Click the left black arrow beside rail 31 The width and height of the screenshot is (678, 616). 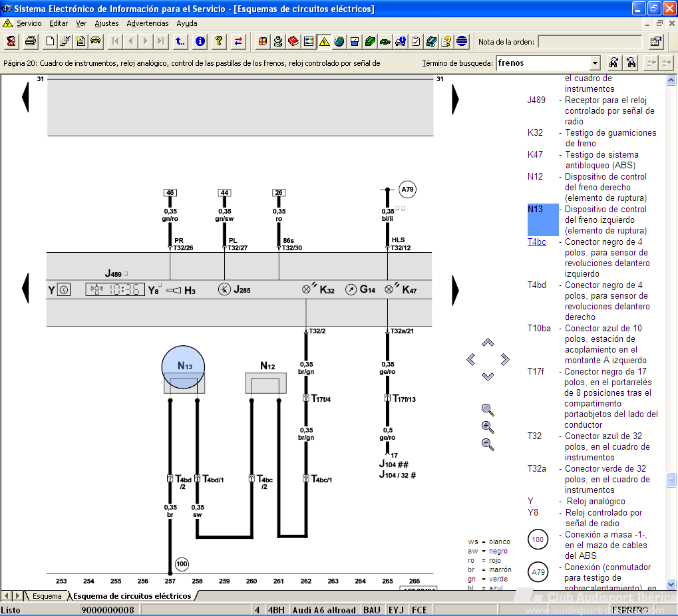tap(25, 97)
